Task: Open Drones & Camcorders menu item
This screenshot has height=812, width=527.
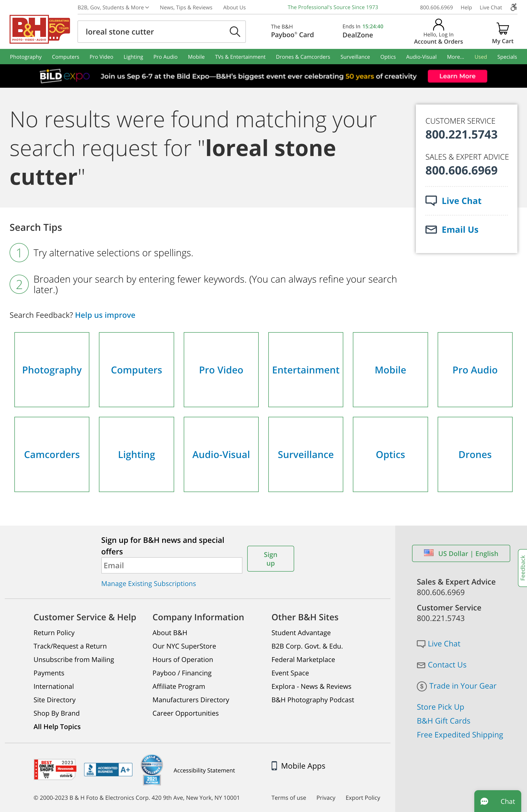Action: point(303,57)
